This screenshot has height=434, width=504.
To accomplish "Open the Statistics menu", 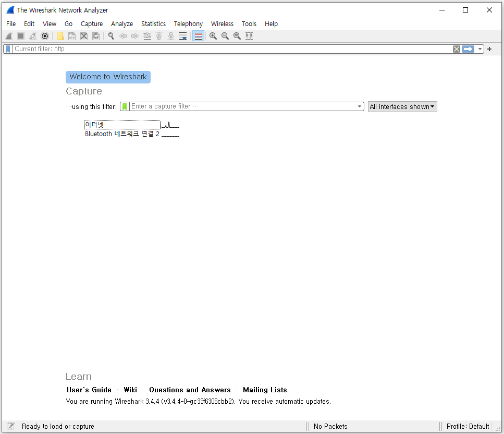I will click(153, 24).
